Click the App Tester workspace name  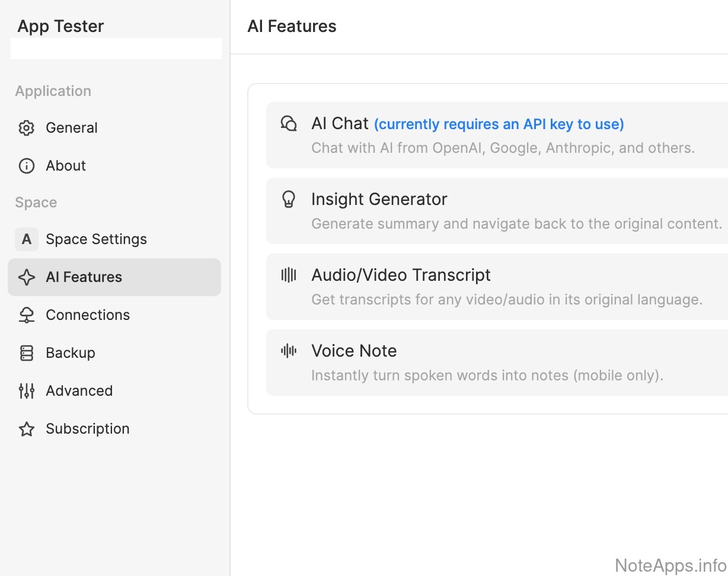click(x=60, y=26)
